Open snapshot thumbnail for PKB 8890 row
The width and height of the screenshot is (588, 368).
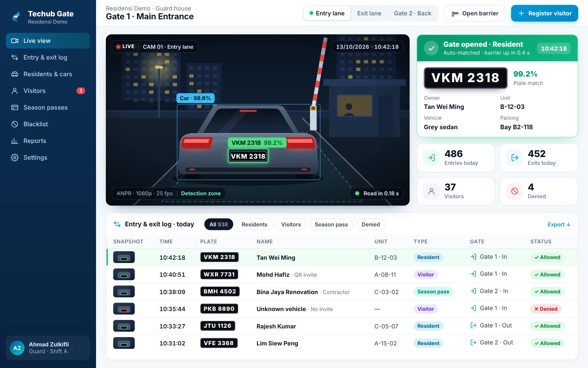point(124,309)
